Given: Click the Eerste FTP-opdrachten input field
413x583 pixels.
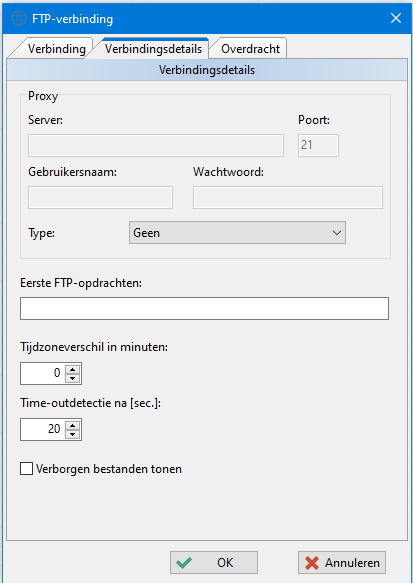Looking at the screenshot, I should click(204, 308).
